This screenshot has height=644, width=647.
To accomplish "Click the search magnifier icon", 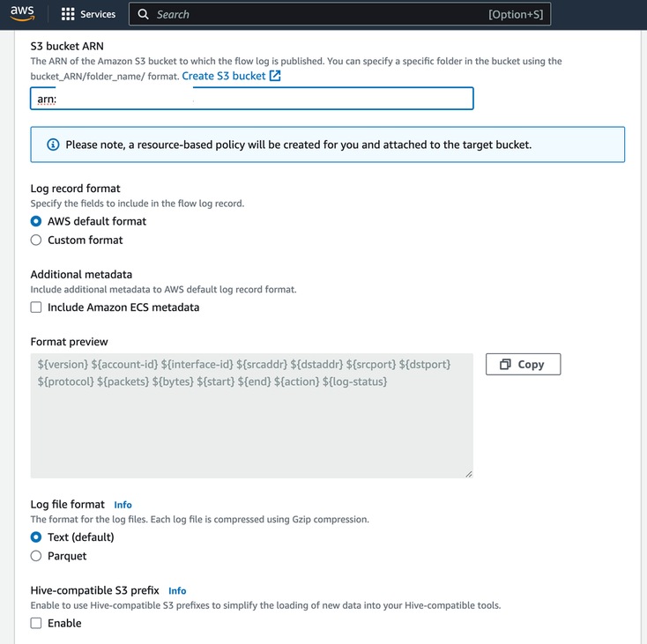I will point(143,14).
